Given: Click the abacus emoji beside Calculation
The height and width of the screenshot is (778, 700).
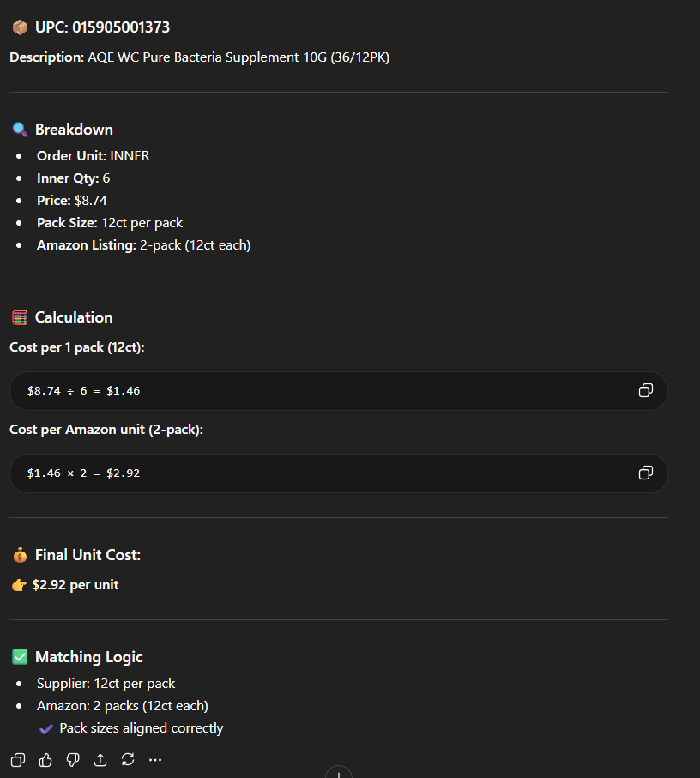Looking at the screenshot, I should [19, 317].
